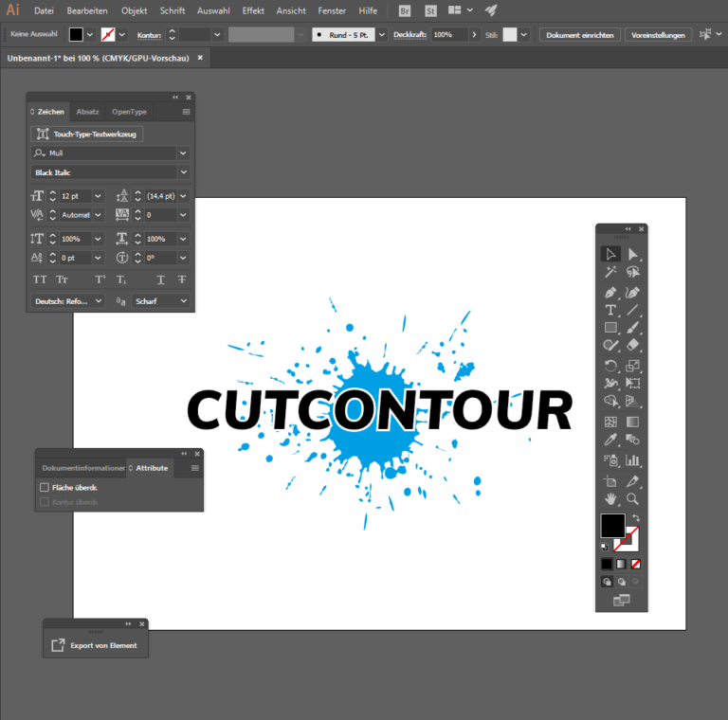Select the Scale tool

coord(632,366)
